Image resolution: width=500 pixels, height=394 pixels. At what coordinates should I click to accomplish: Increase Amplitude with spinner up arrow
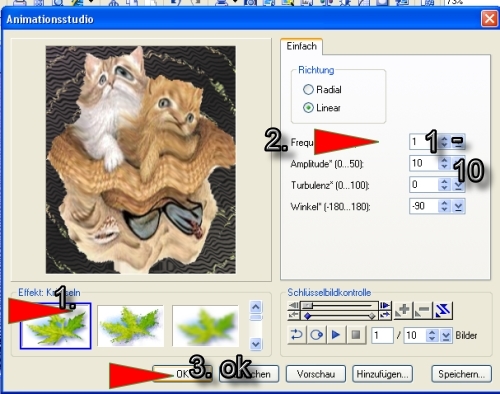point(444,160)
